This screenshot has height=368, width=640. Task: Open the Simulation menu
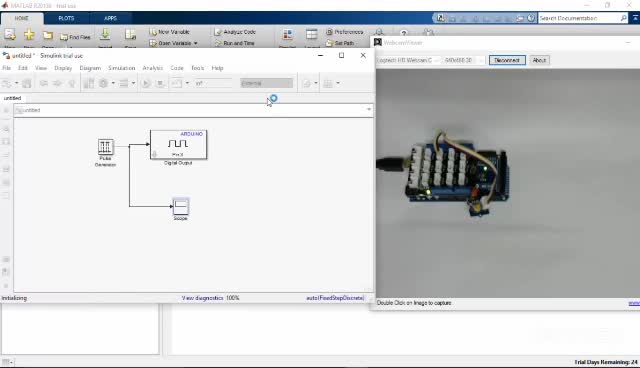coord(122,68)
